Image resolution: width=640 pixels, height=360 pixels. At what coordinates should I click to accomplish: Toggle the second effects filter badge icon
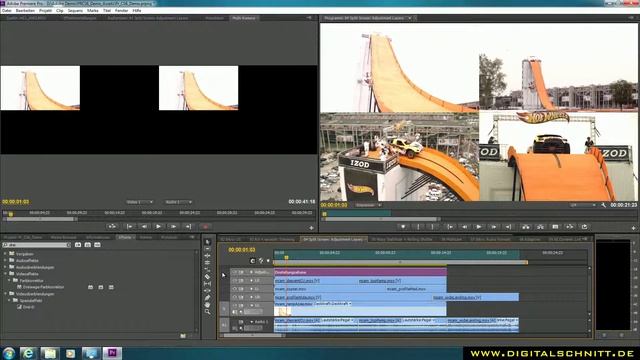[x=88, y=245]
